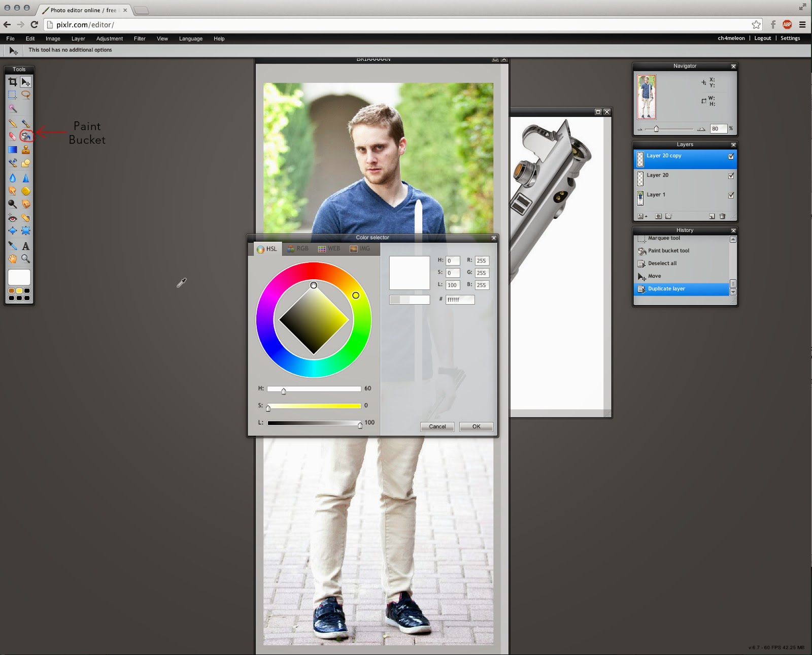The width and height of the screenshot is (812, 655).
Task: Open the View menu
Action: point(162,39)
